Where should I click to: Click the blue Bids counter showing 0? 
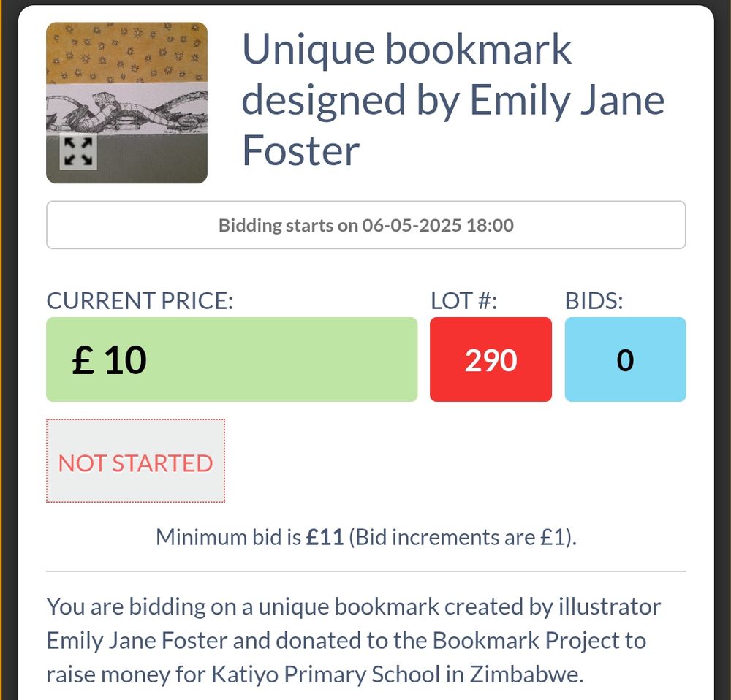point(625,359)
